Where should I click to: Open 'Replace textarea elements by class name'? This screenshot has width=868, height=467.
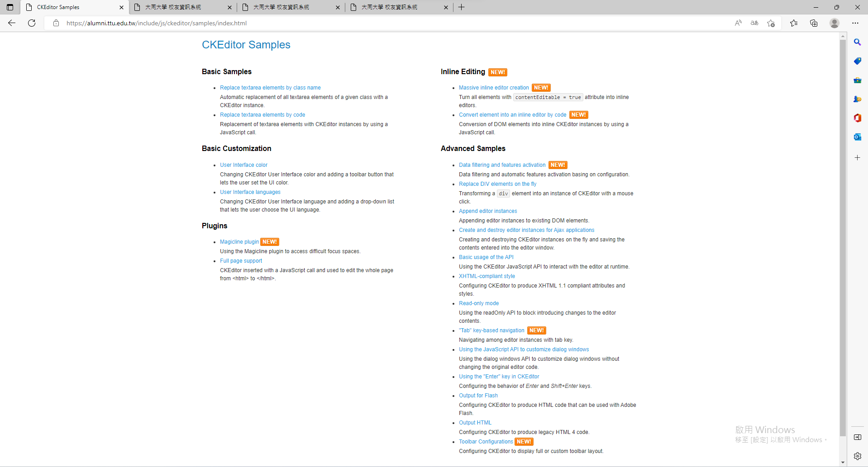click(270, 88)
